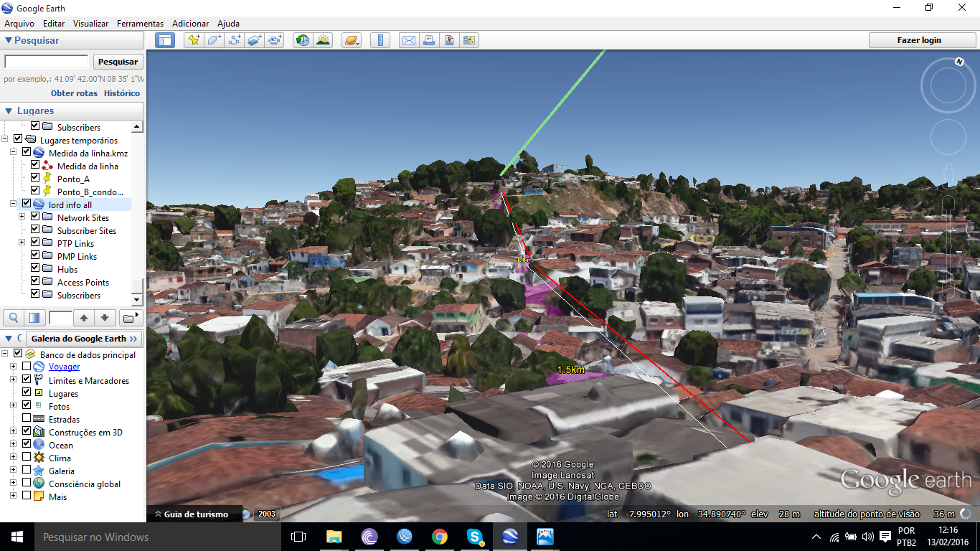Enable the Estradas layer
The image size is (980, 551).
pos(27,418)
